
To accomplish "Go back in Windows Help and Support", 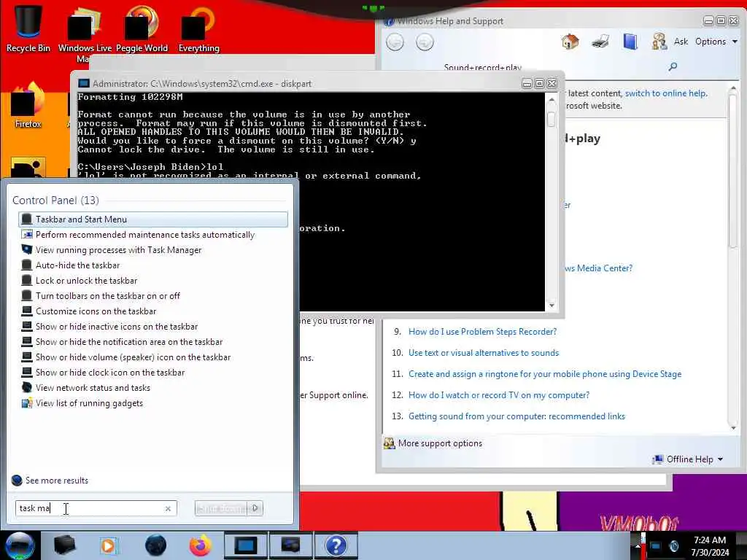I will pos(395,42).
